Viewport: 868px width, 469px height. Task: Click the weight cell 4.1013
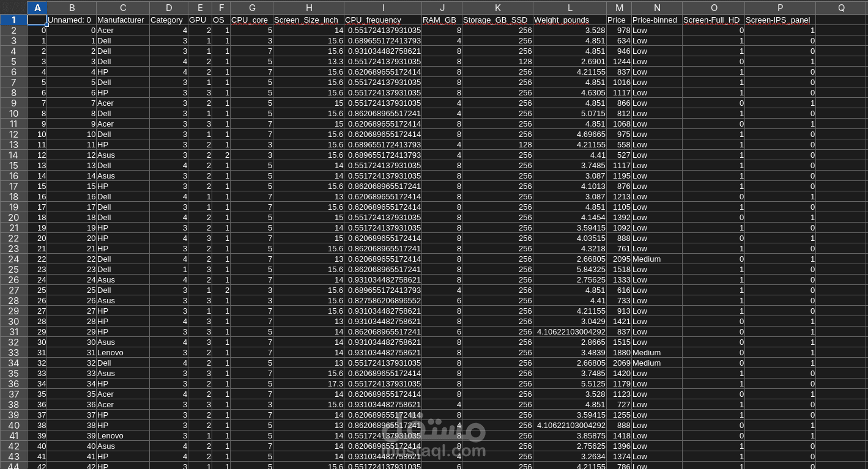coord(569,186)
